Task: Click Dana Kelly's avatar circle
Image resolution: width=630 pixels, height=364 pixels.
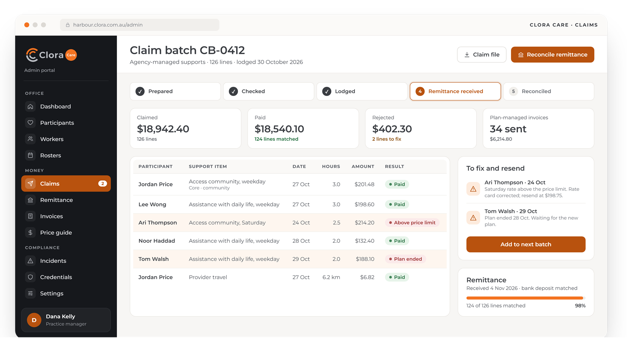Action: 34,320
